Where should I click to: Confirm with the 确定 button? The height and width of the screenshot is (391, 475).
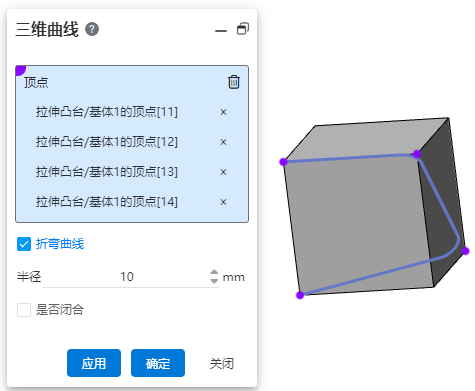(x=158, y=363)
